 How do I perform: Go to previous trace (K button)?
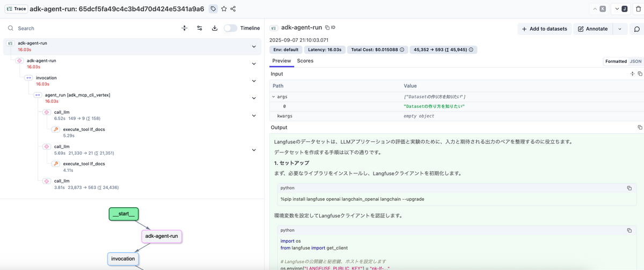point(599,9)
